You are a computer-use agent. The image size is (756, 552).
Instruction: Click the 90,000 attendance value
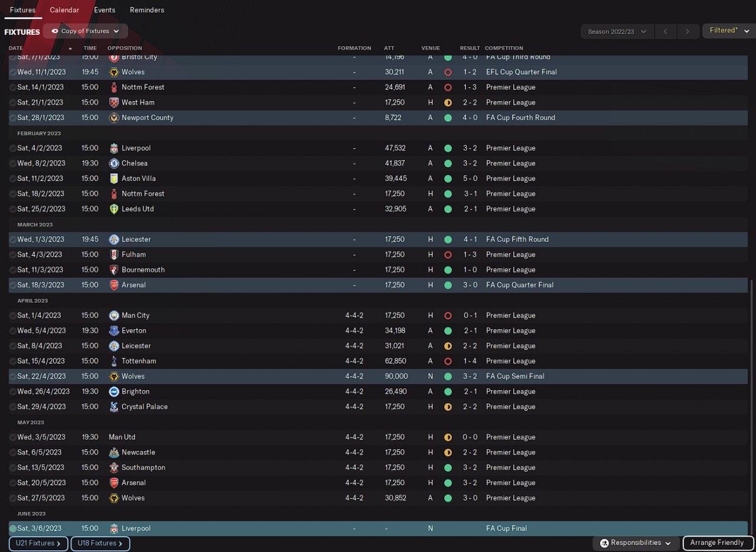coord(396,376)
